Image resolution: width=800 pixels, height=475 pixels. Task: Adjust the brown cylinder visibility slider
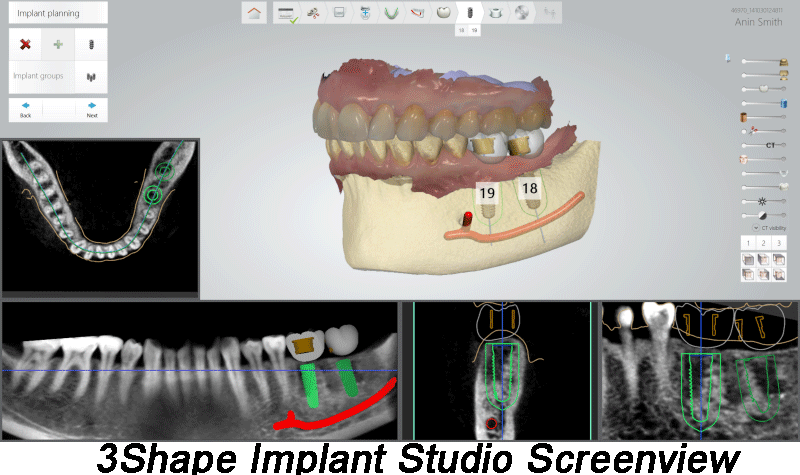[764, 117]
